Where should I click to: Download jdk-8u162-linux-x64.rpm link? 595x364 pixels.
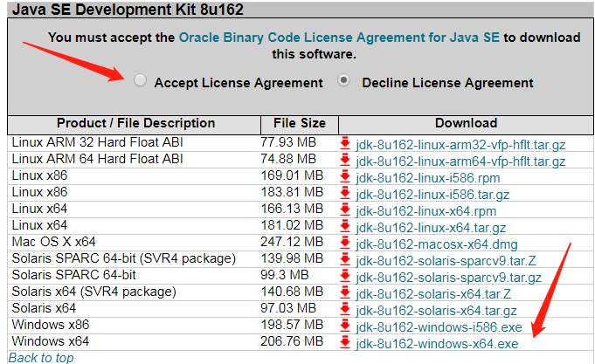click(425, 211)
